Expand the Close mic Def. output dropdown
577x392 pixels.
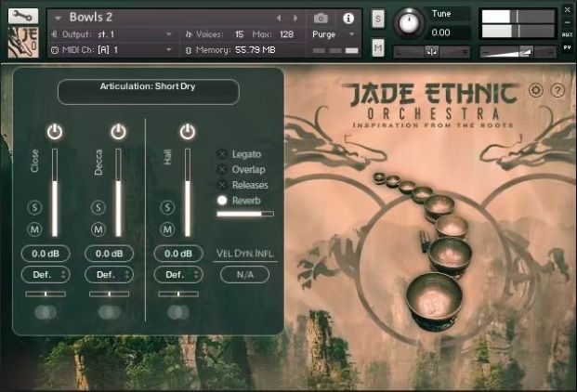46,275
